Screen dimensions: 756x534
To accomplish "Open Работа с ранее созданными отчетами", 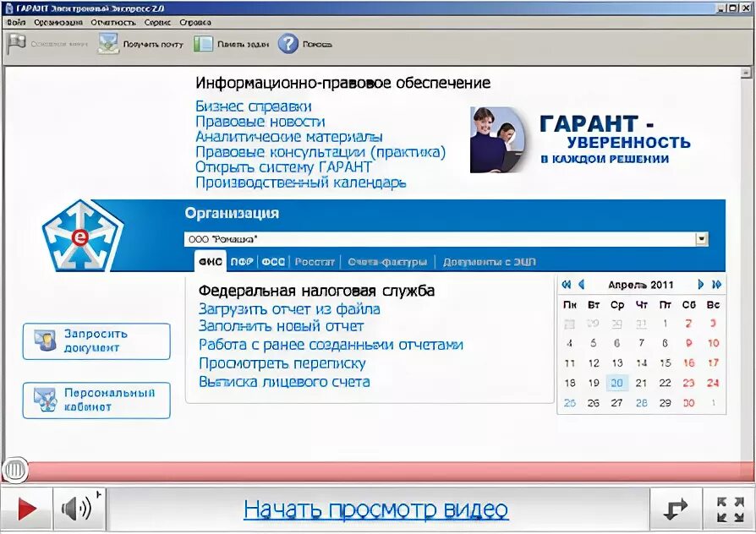I will pos(331,345).
